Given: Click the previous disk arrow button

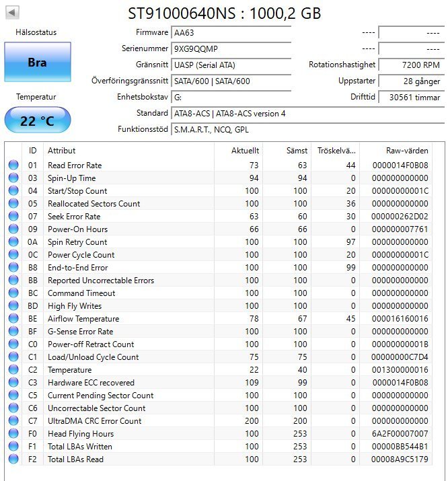Looking at the screenshot, I should pyautogui.click(x=13, y=12).
